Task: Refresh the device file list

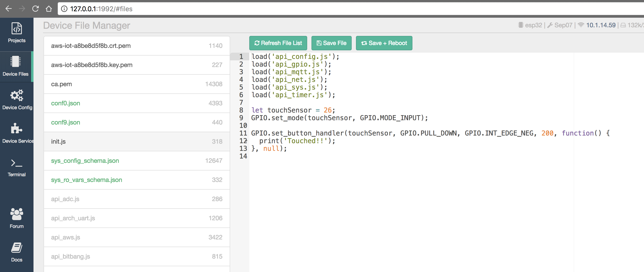Action: click(x=278, y=43)
